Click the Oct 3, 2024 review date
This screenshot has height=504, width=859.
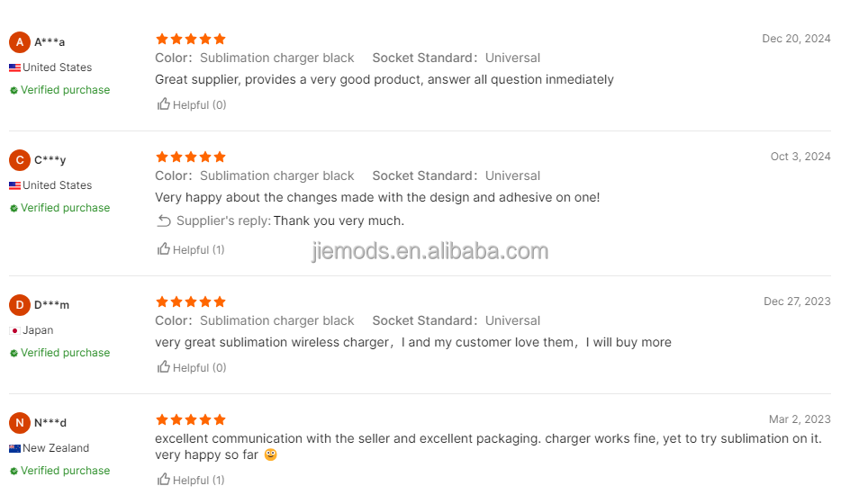click(x=800, y=157)
